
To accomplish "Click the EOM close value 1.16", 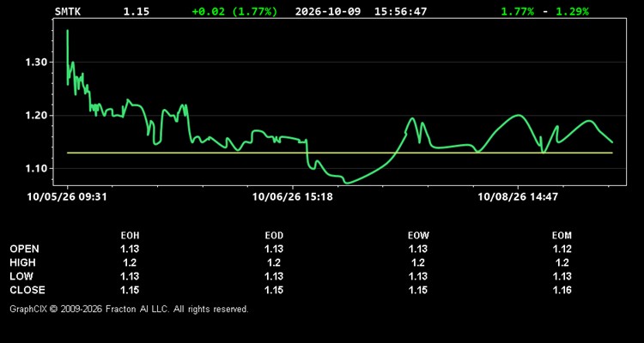I will point(562,290).
